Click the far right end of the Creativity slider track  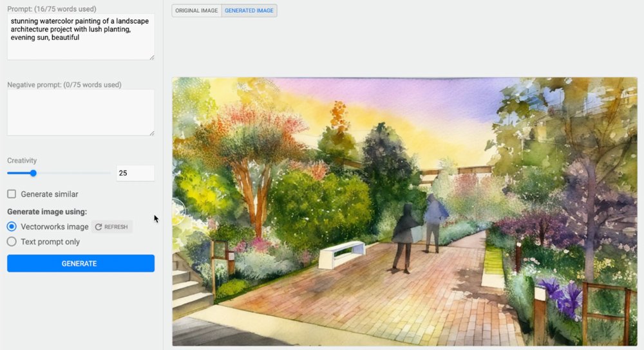(109, 173)
